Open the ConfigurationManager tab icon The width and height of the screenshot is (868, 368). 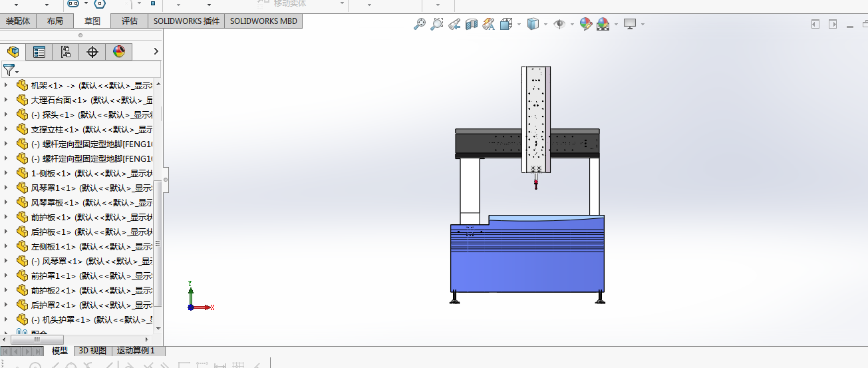(65, 52)
